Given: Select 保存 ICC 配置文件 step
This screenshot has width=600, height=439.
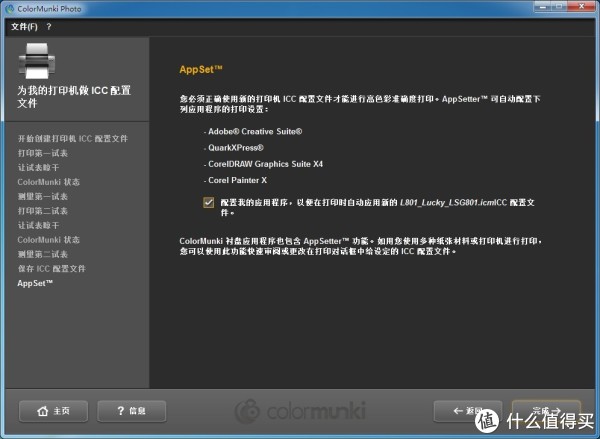Looking at the screenshot, I should 52,269.
